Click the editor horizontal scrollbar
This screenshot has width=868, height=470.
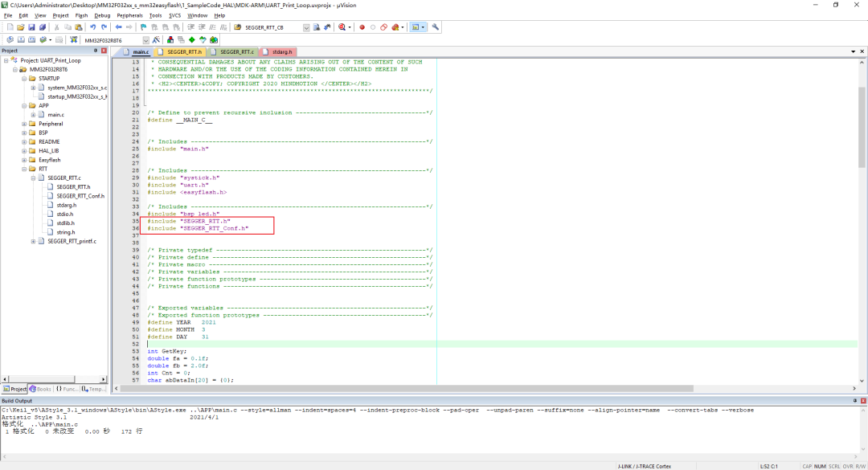point(407,388)
